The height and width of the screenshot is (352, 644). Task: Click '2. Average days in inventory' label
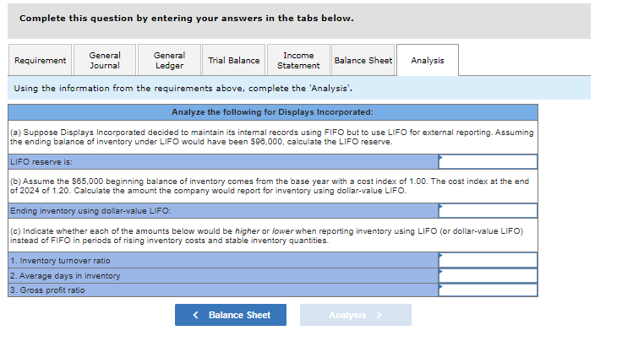pyautogui.click(x=65, y=276)
